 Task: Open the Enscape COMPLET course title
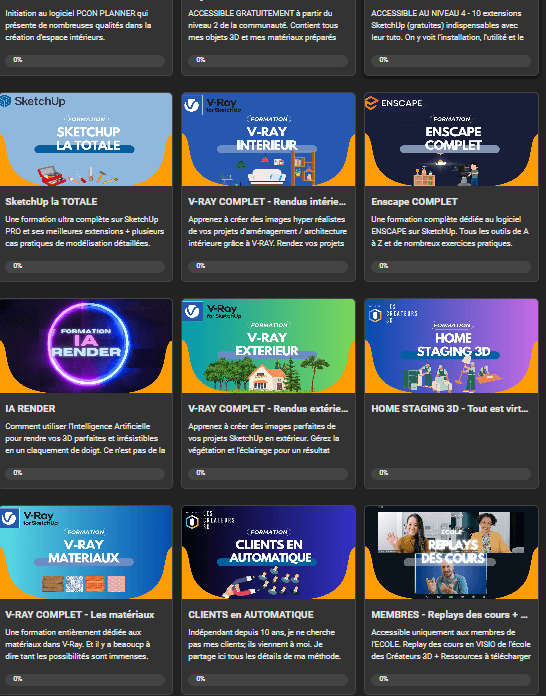click(x=414, y=202)
